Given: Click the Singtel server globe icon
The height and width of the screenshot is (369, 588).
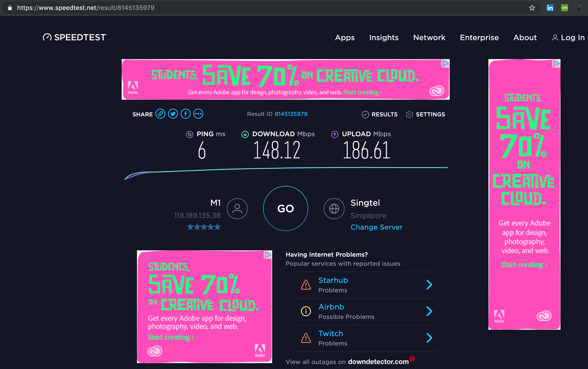Looking at the screenshot, I should tap(334, 209).
